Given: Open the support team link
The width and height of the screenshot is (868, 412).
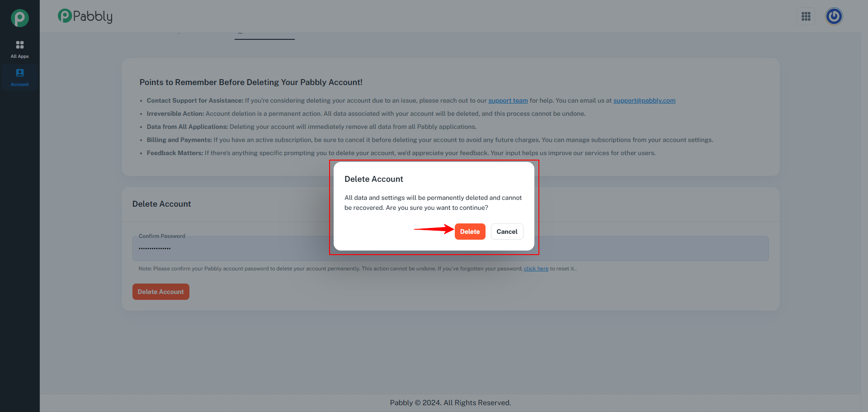Looking at the screenshot, I should pos(508,100).
